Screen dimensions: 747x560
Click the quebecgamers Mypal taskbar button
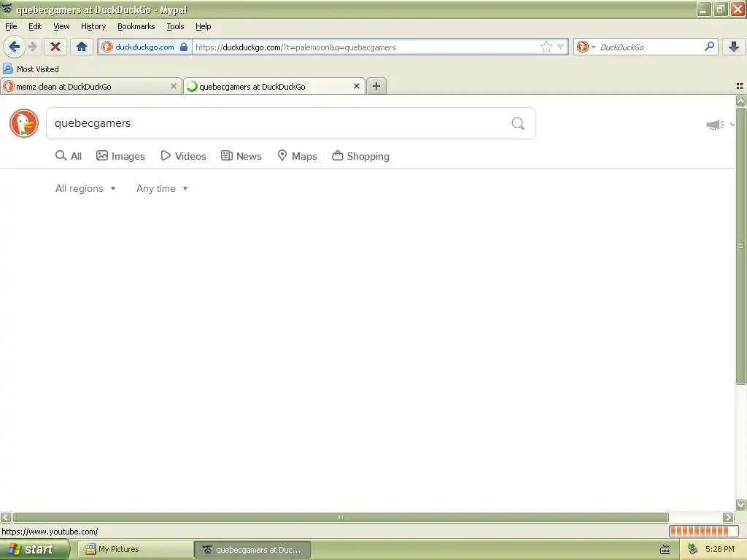click(252, 550)
